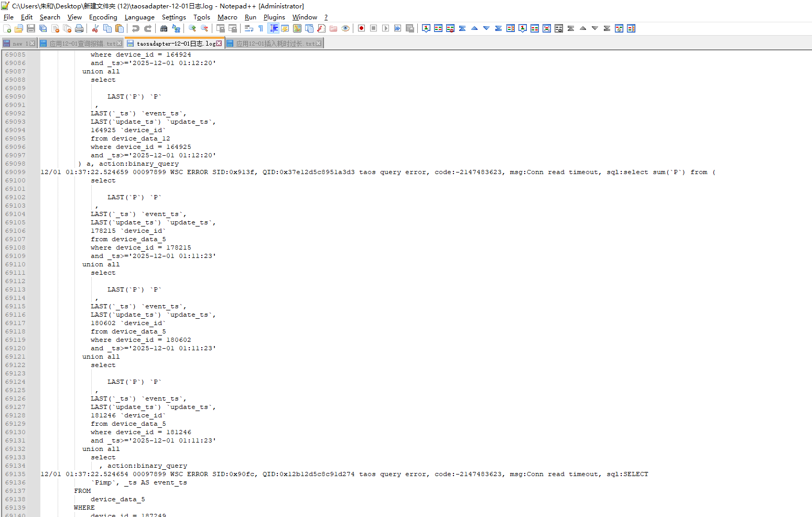812x517 pixels.
Task: Click line number 69099 in the margin
Action: pos(15,172)
